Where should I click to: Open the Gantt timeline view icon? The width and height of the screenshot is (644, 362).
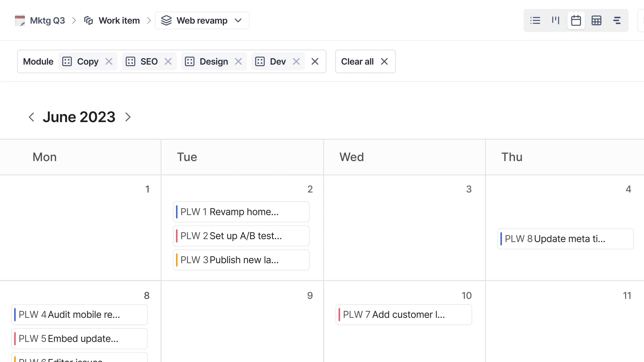(x=617, y=20)
